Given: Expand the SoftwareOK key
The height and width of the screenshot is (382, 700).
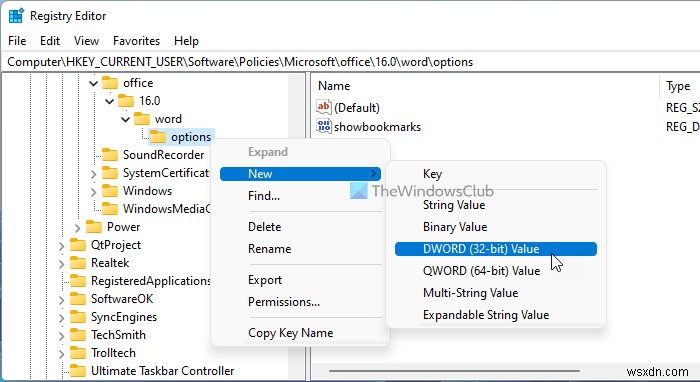Looking at the screenshot, I should click(61, 299).
